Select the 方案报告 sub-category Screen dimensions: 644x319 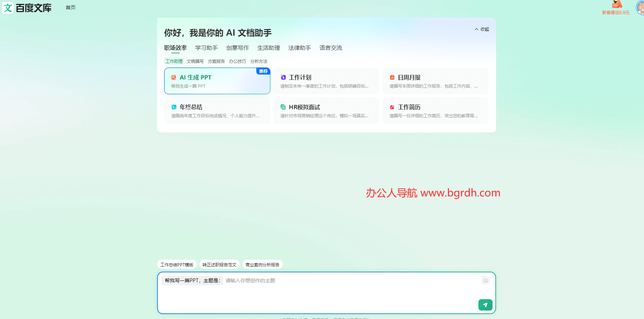click(216, 61)
